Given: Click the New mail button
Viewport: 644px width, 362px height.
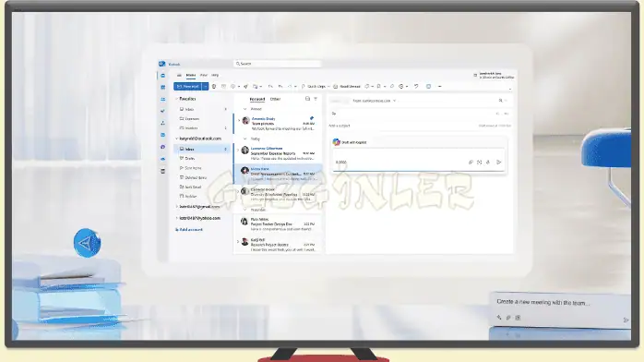Looking at the screenshot, I should 188,86.
